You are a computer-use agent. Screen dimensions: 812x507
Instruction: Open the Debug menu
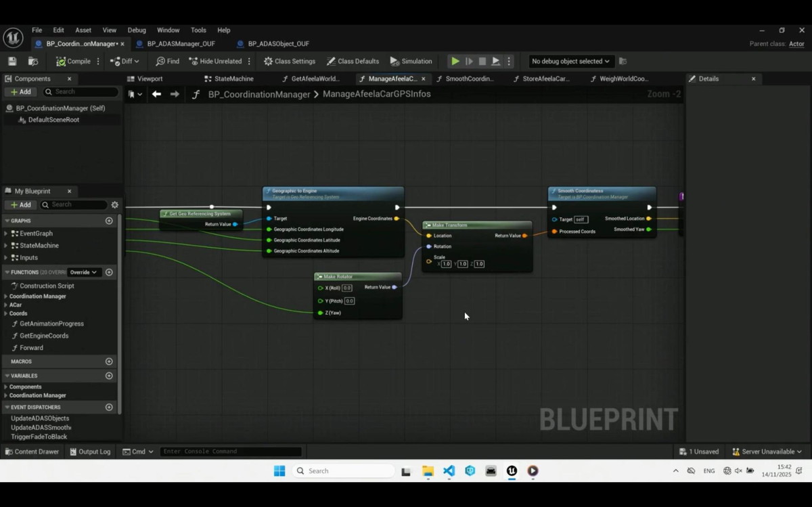click(x=137, y=30)
